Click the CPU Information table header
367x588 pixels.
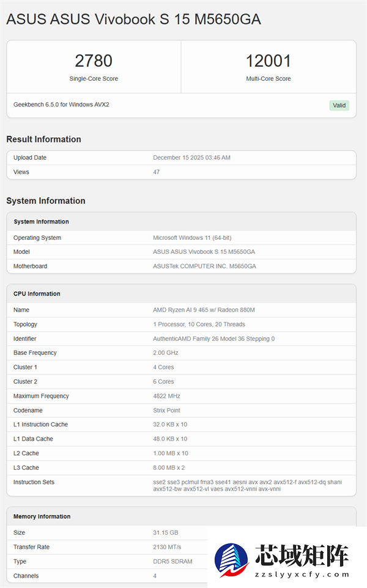coord(37,294)
